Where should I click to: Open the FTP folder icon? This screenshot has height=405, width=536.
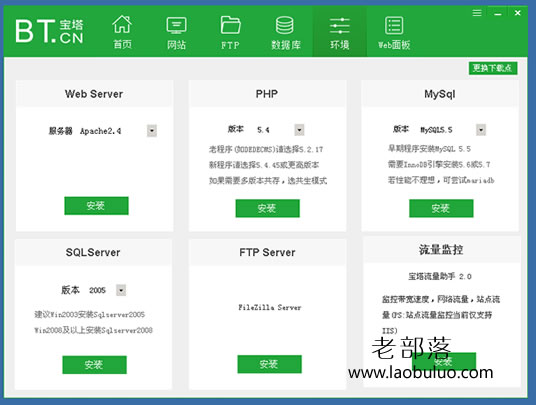[x=230, y=25]
